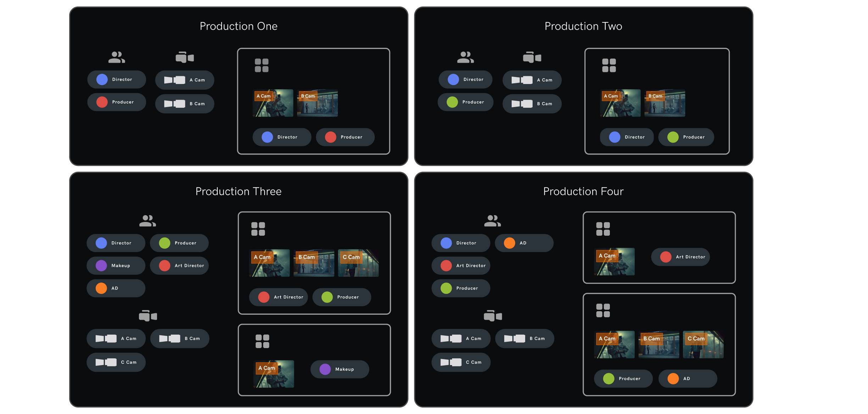Click the grid icon in Production One's room
This screenshot has width=868, height=414.
(262, 66)
